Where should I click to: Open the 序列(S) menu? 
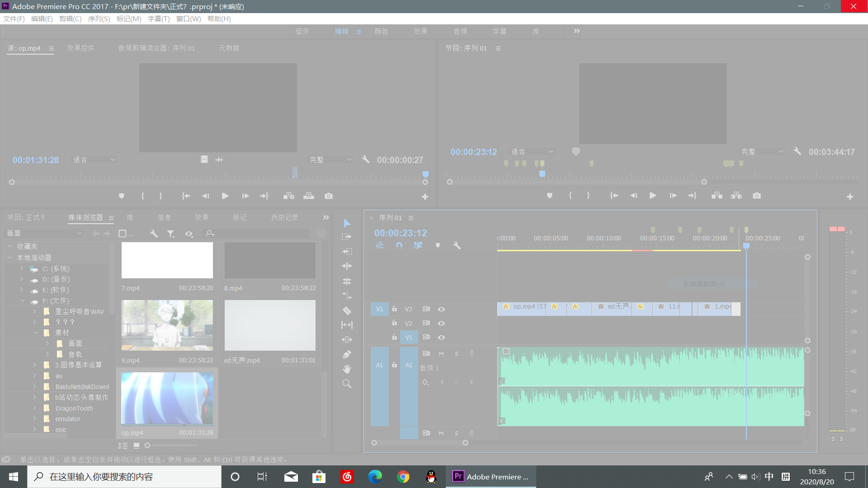99,19
